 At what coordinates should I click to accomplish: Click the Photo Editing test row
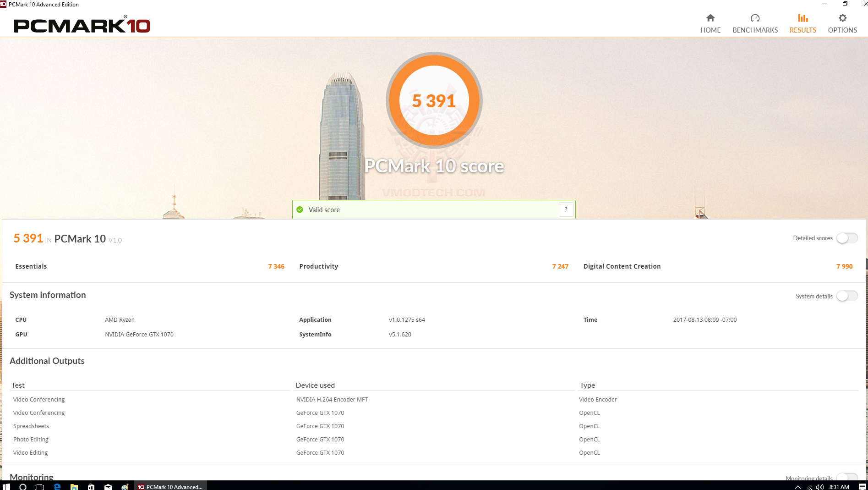click(x=31, y=440)
